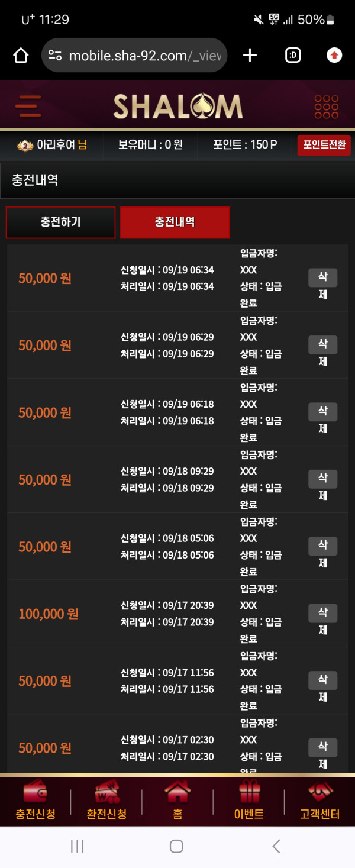Switch to the 충전하기 tab
The width and height of the screenshot is (355, 868).
click(60, 222)
